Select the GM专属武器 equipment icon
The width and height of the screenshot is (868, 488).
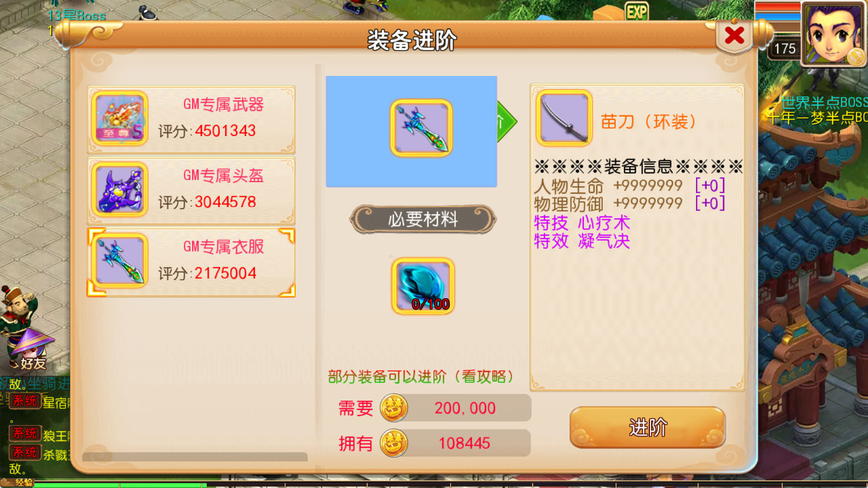coord(120,118)
